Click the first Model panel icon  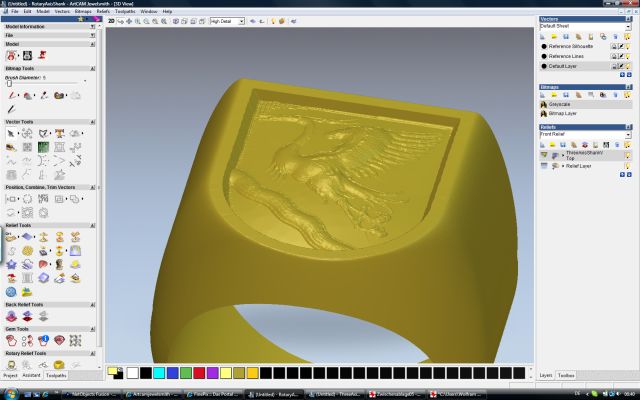pos(11,56)
